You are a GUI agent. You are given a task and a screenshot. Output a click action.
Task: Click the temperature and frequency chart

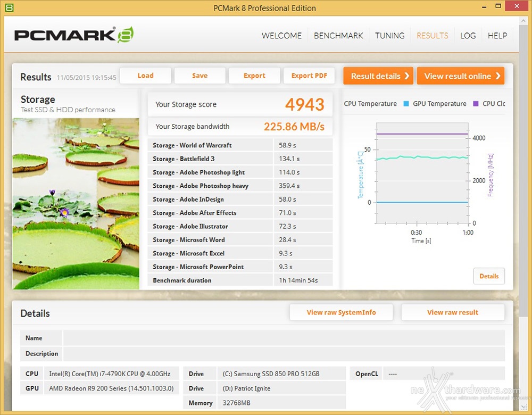click(422, 173)
